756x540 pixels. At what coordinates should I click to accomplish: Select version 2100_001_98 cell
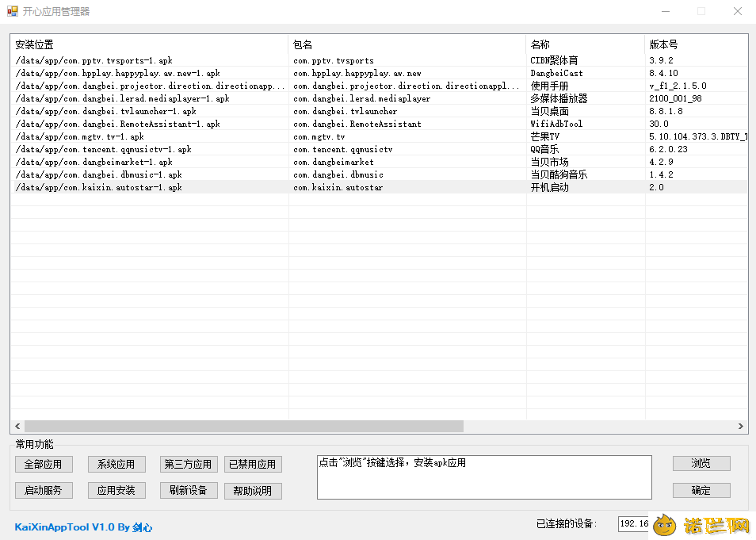click(675, 98)
